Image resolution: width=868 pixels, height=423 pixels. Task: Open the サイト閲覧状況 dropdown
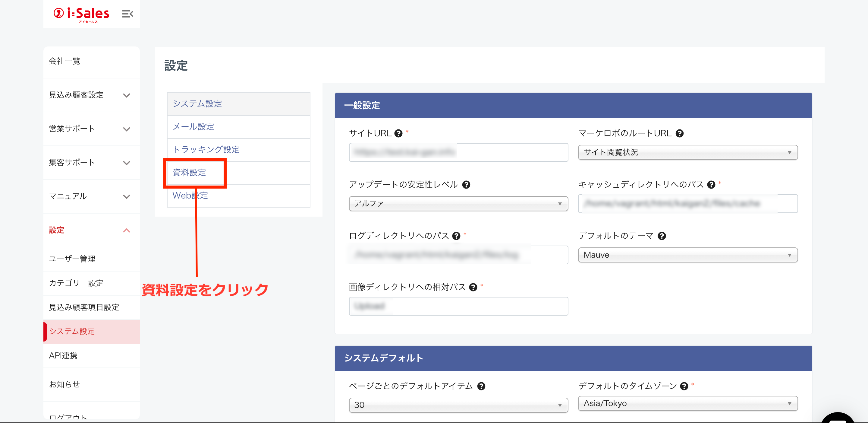tap(687, 152)
